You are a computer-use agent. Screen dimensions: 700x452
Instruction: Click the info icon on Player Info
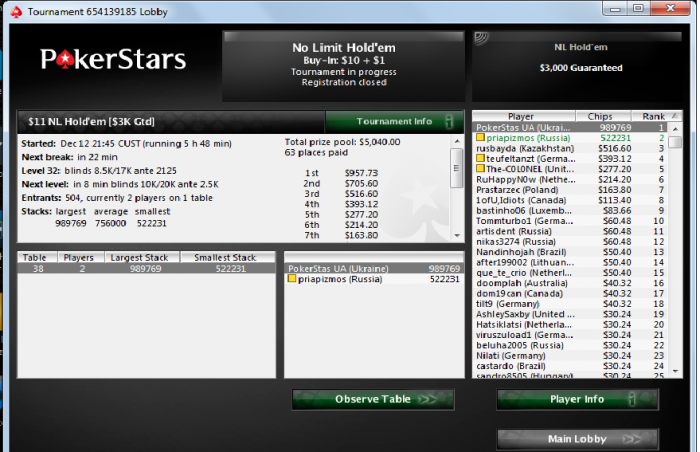click(632, 399)
